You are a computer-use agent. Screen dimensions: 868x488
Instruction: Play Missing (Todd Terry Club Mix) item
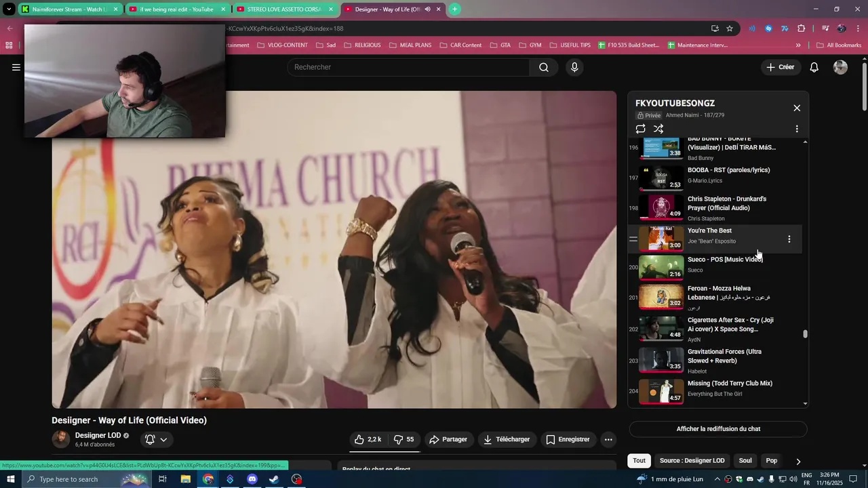tap(715, 391)
